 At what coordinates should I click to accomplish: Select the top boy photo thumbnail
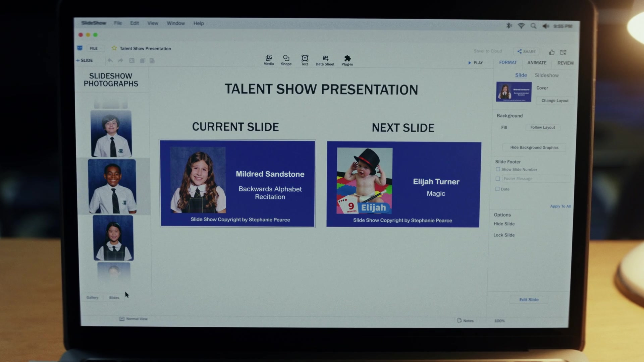(111, 134)
